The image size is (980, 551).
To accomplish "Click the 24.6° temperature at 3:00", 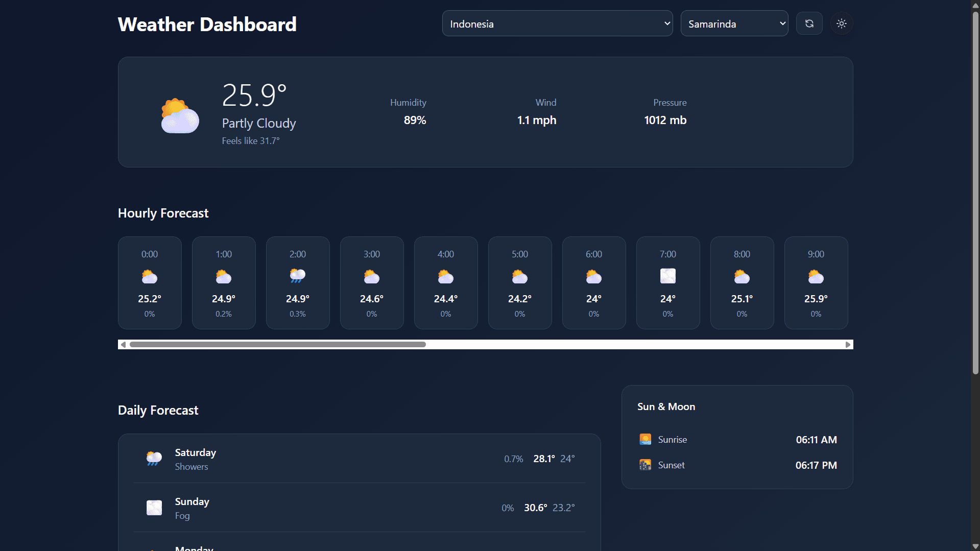I will click(372, 299).
